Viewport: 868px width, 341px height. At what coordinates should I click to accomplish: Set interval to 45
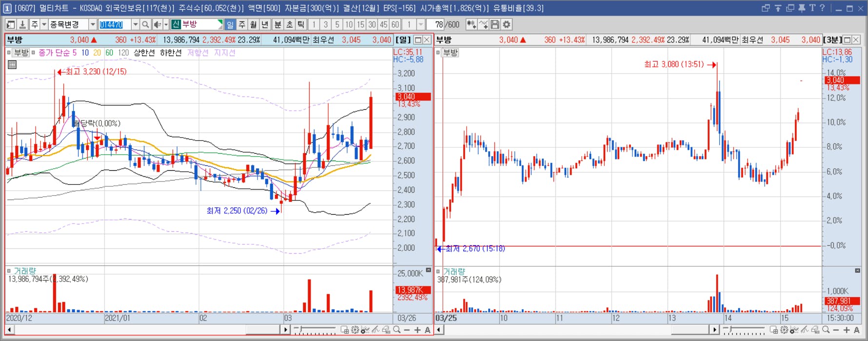pos(384,24)
